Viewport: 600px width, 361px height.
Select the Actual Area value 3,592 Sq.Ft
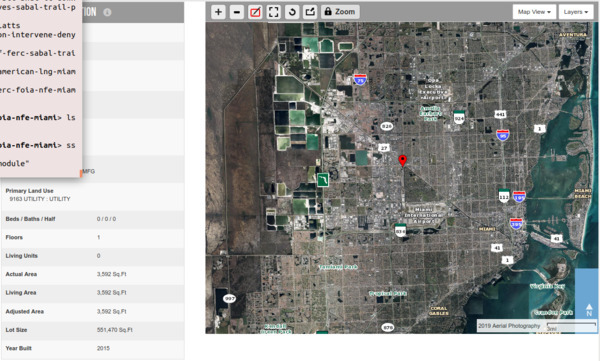[111, 274]
